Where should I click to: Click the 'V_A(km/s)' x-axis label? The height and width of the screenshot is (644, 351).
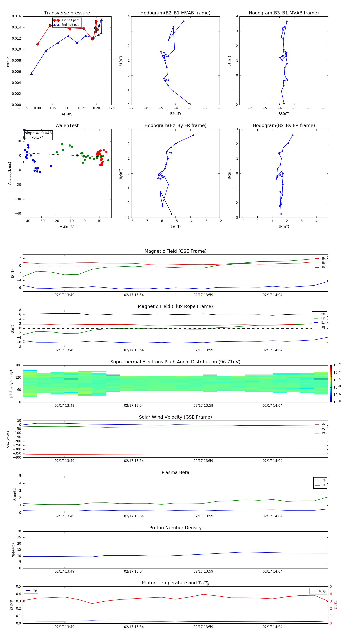click(x=67, y=227)
